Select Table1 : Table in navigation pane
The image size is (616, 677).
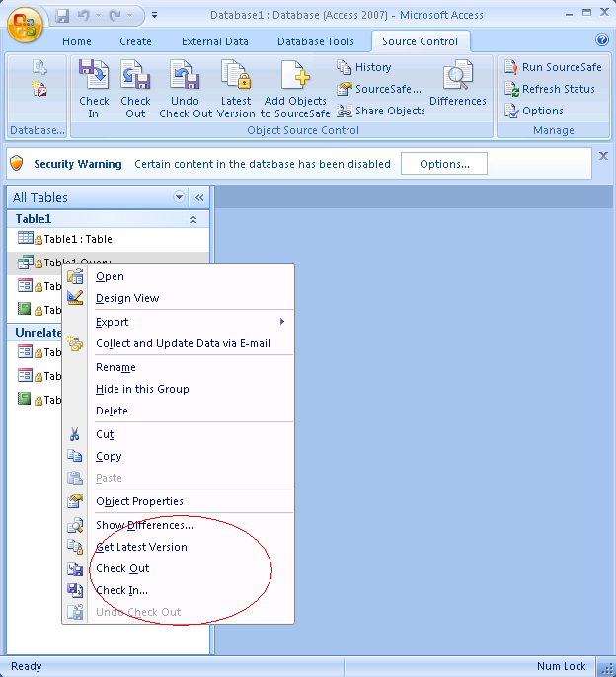click(x=77, y=239)
